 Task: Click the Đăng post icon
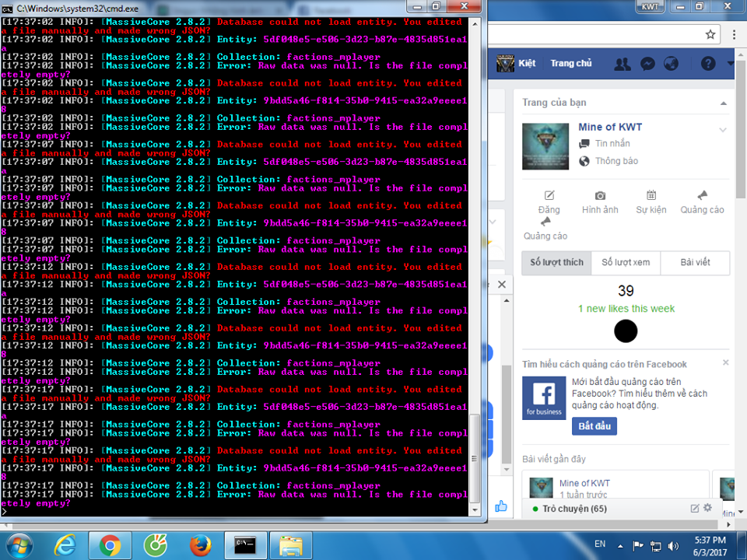point(549,195)
